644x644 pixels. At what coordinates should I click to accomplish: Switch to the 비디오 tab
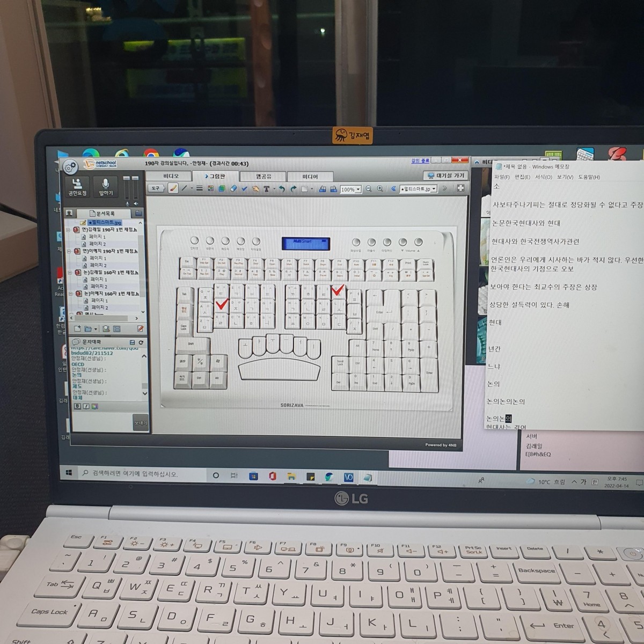[171, 176]
